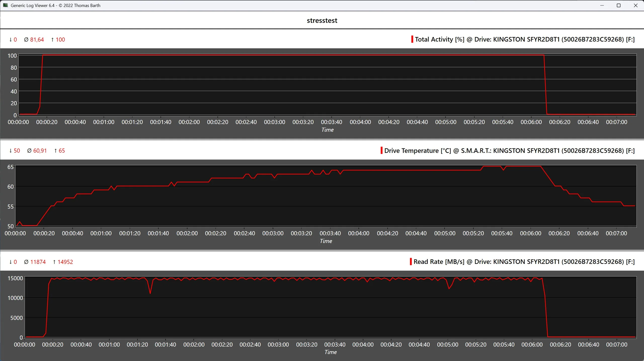Click the stresstest chart title

322,20
